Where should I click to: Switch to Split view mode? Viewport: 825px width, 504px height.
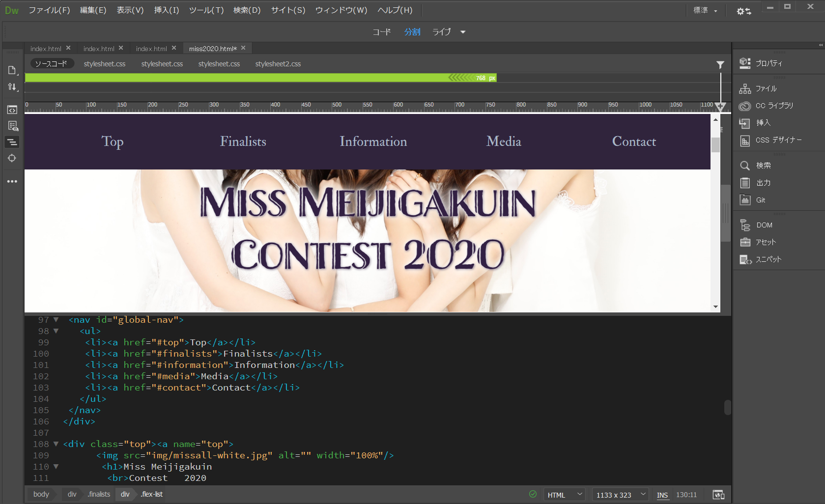pyautogui.click(x=412, y=32)
